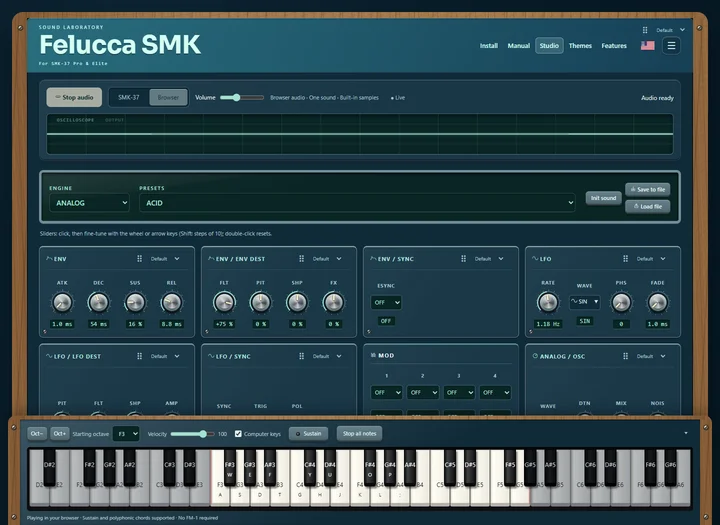This screenshot has height=525, width=720.
Task: Click the ENV / ENV DEST panel drag handle
Action: click(x=302, y=259)
